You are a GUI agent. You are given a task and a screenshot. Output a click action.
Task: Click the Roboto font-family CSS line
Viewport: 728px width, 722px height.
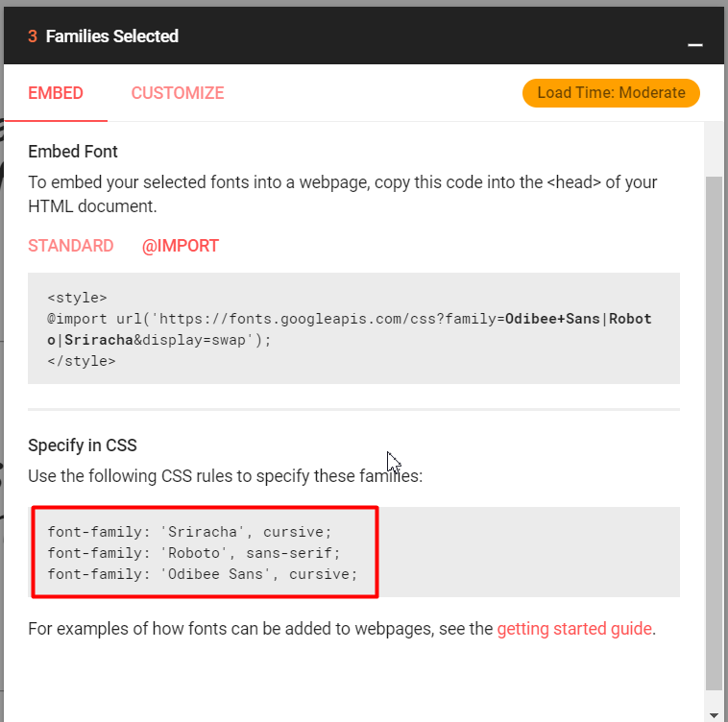[194, 553]
